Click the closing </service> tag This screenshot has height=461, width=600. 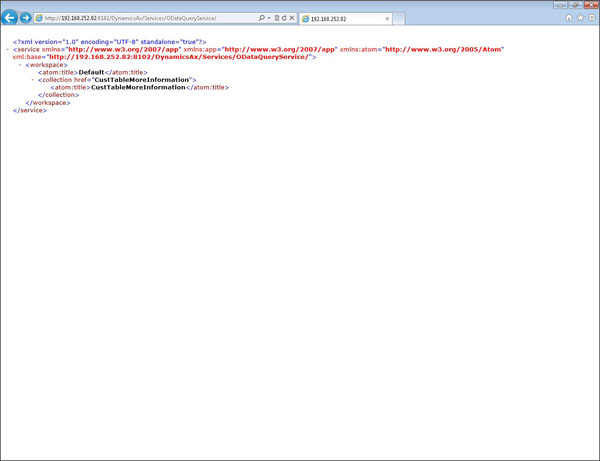coord(30,110)
